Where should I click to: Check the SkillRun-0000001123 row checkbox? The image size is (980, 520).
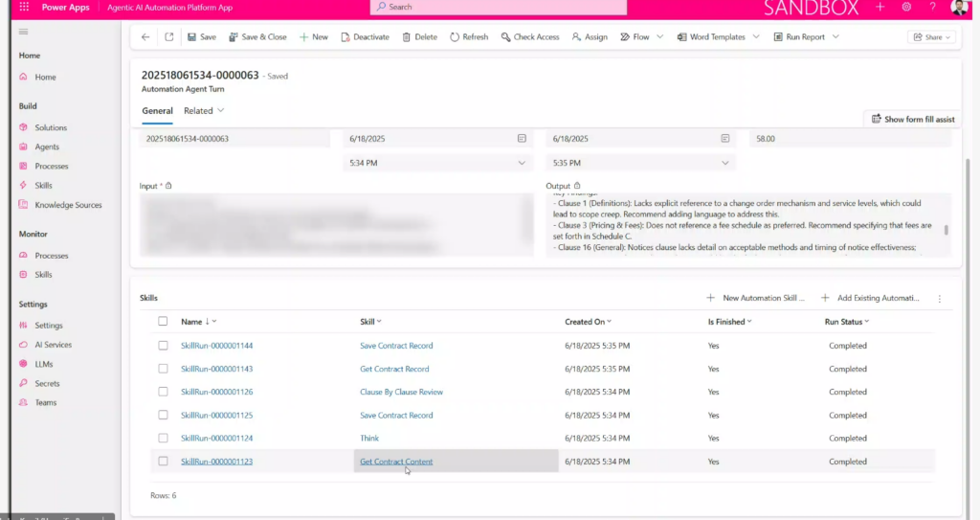point(163,462)
